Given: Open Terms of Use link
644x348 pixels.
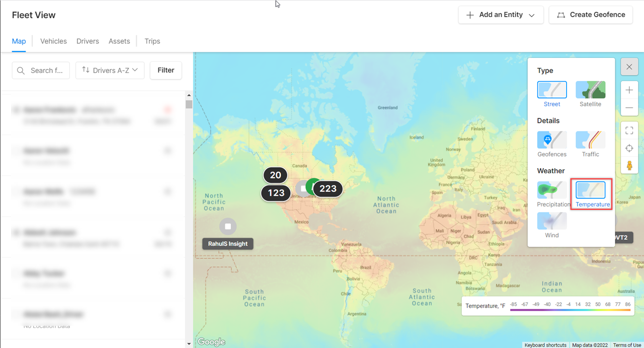Looking at the screenshot, I should point(627,345).
